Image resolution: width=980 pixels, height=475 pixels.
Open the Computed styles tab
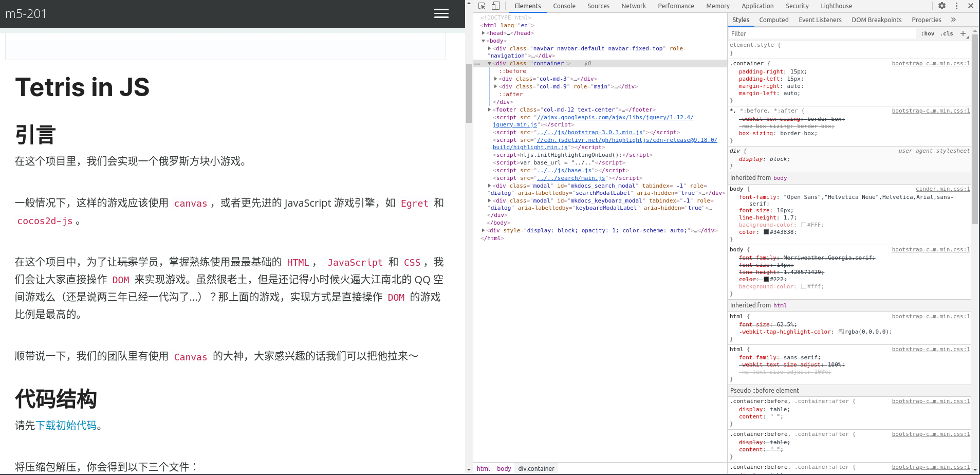coord(773,20)
